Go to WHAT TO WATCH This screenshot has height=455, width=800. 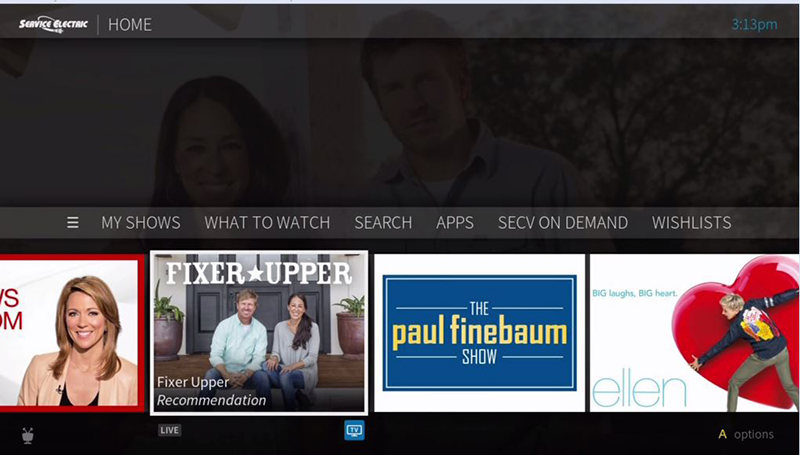(267, 223)
